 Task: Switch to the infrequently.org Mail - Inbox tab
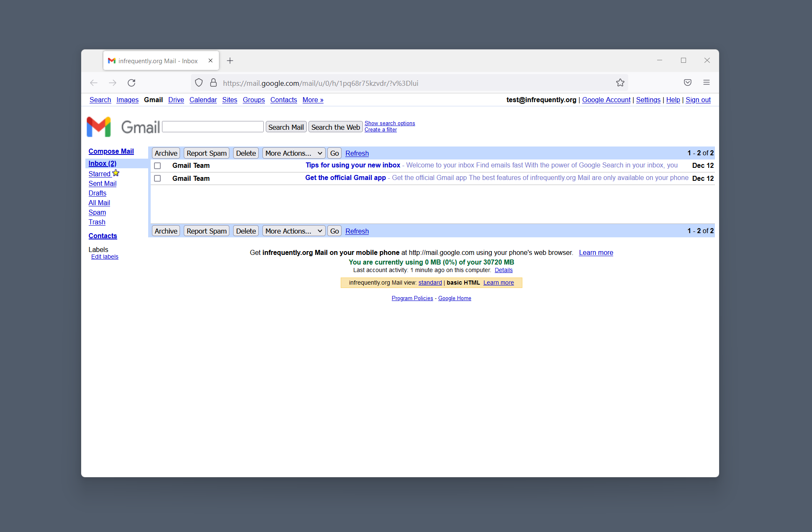coord(161,61)
